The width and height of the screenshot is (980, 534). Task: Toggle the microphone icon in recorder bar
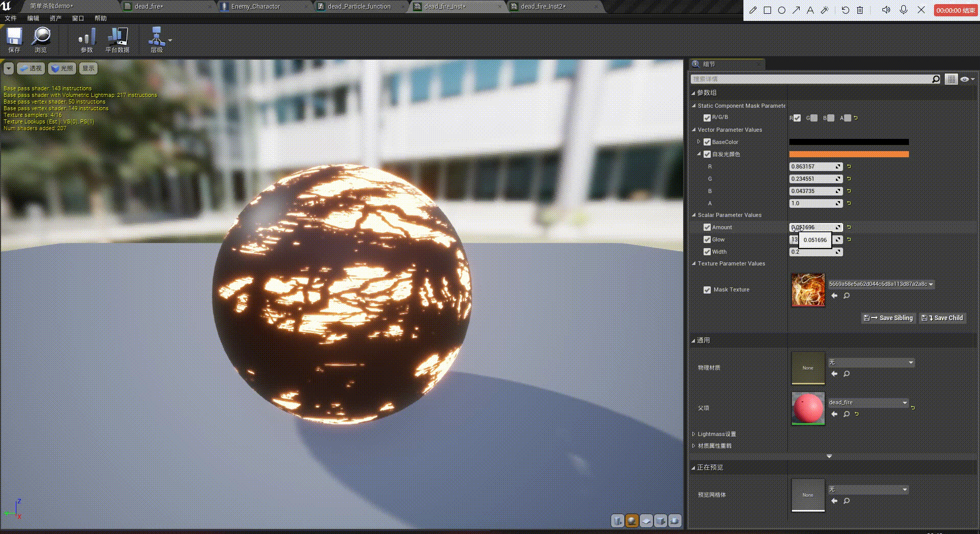click(903, 10)
